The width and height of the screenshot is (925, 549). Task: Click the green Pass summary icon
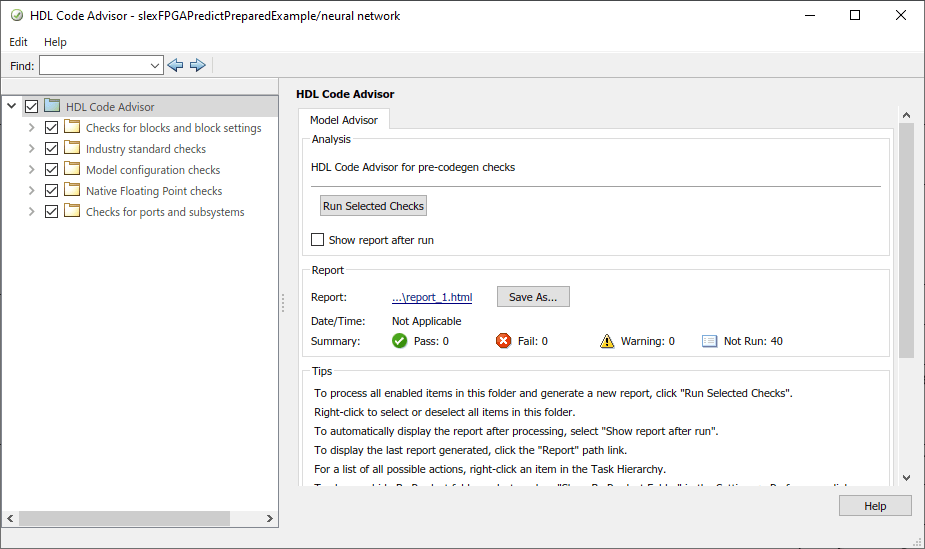click(400, 341)
